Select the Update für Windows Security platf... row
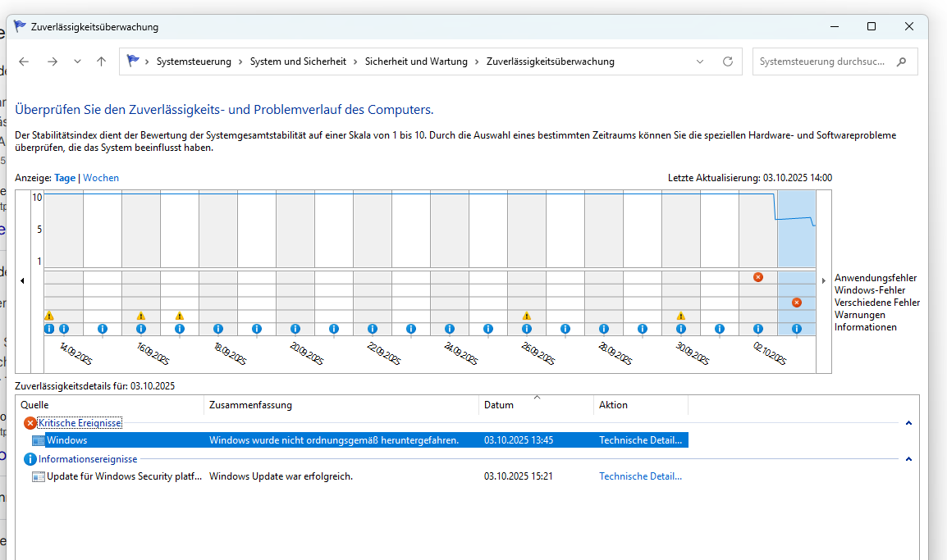This screenshot has width=947, height=560. point(360,476)
